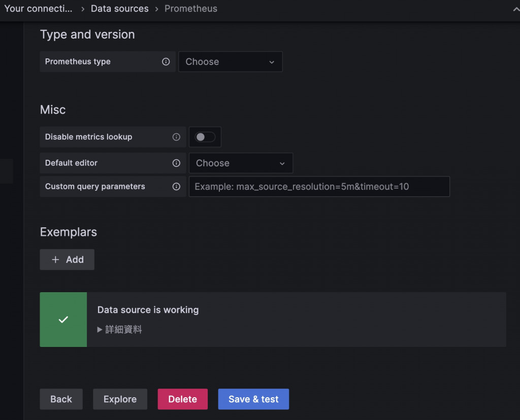
Task: Click the Exemplars section heading
Action: [x=69, y=232]
